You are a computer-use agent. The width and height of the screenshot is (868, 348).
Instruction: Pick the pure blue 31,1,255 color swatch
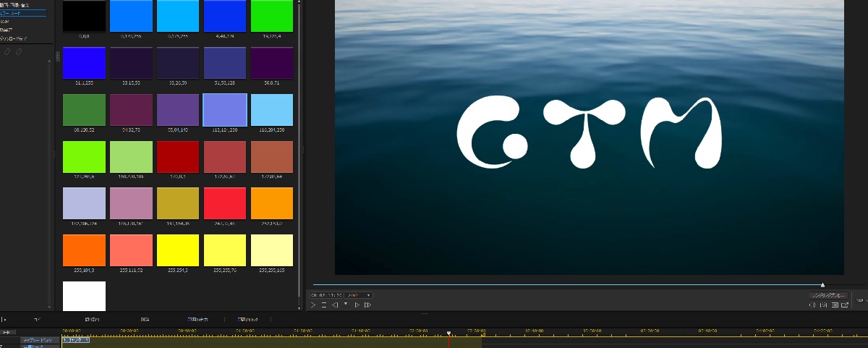click(x=84, y=63)
